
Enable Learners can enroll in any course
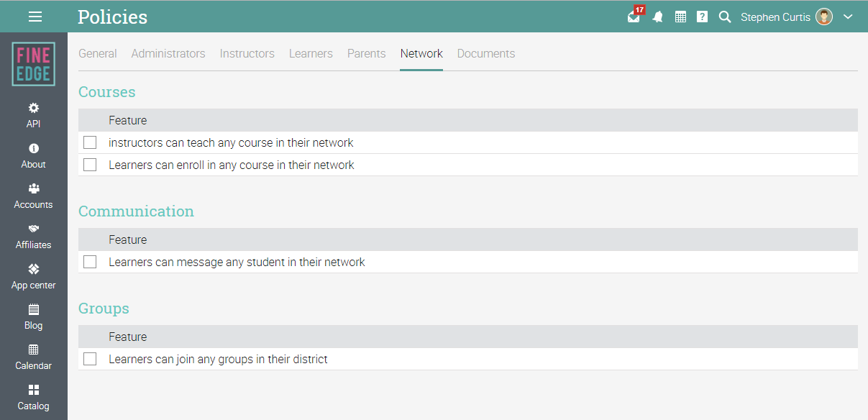pyautogui.click(x=90, y=165)
